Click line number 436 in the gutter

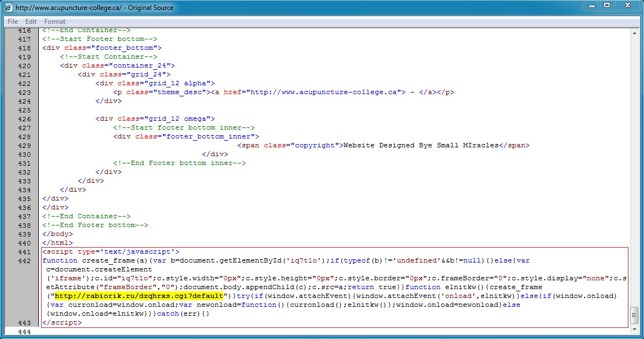[x=24, y=208]
